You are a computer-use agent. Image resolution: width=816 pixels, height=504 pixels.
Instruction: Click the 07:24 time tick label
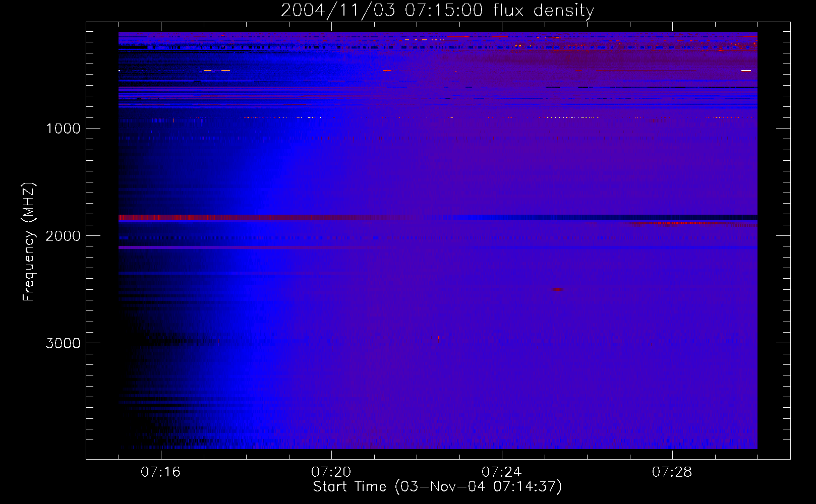(501, 472)
